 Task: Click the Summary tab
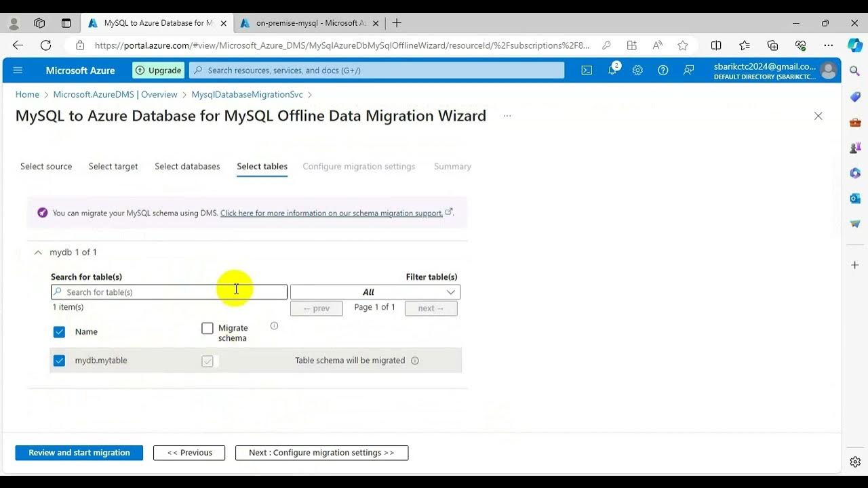click(x=452, y=167)
